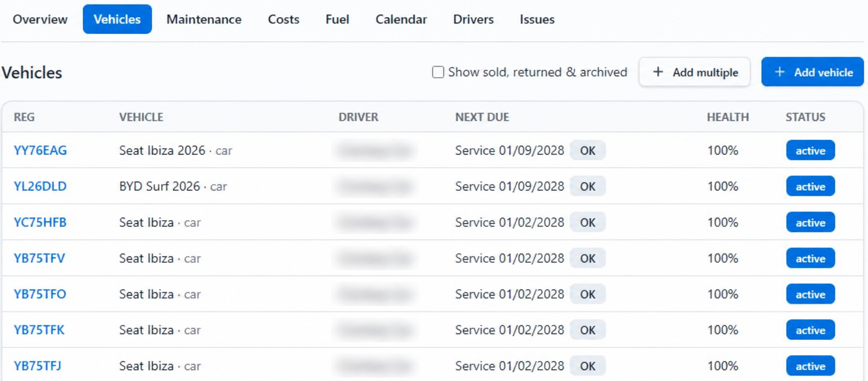Click the active badge for YL26DLD
This screenshot has height=381, width=868.
810,186
